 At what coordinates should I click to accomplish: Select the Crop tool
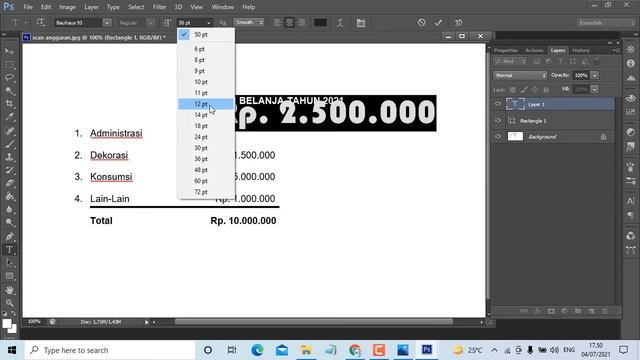point(9,104)
